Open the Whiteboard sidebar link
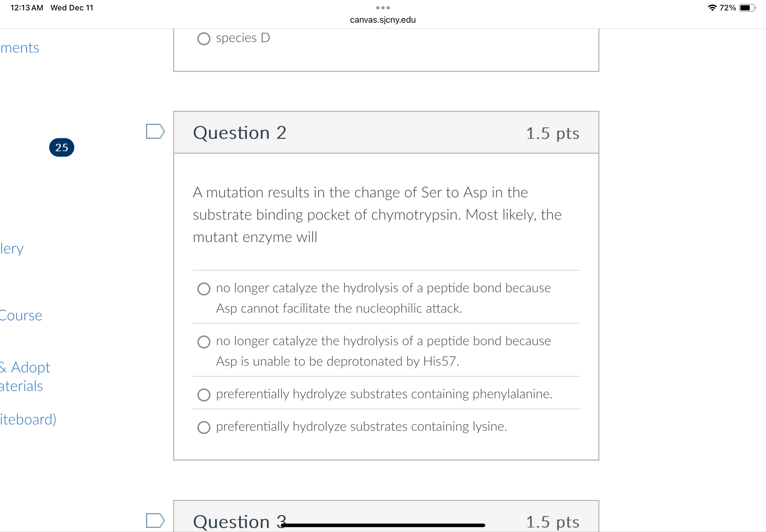Screen dimensions: 766x532 click(28, 420)
